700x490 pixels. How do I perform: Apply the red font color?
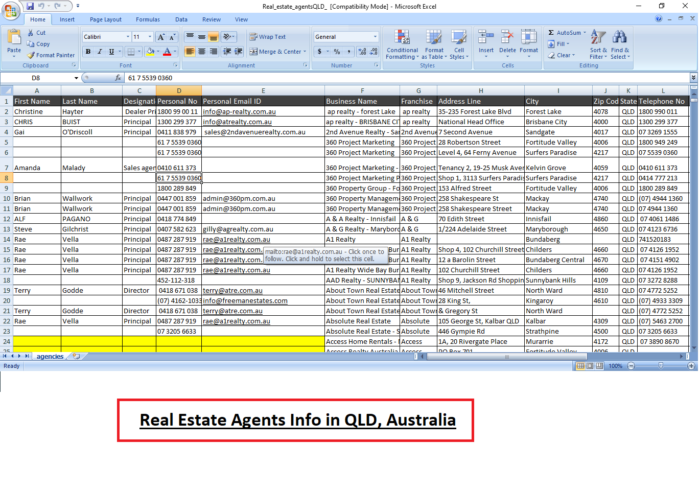[167, 52]
